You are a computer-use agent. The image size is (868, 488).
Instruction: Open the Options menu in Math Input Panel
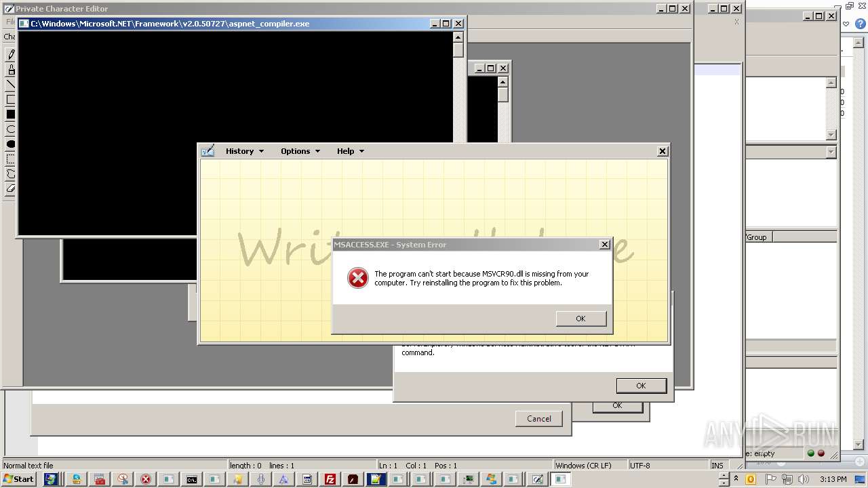pyautogui.click(x=300, y=151)
